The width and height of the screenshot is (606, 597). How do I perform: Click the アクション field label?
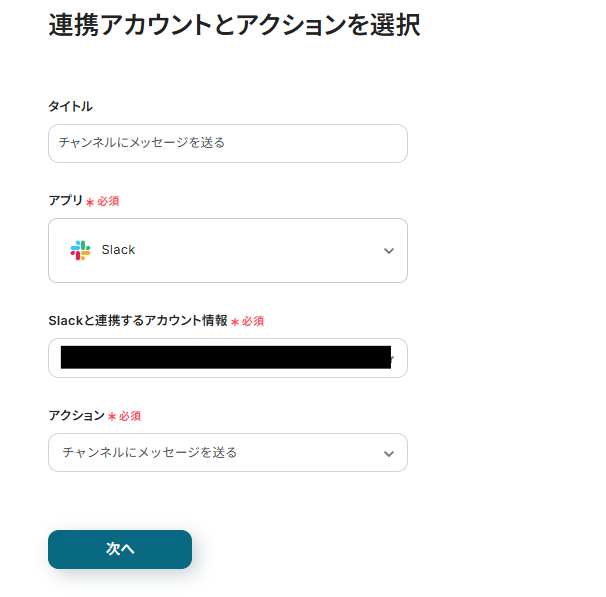pos(76,415)
